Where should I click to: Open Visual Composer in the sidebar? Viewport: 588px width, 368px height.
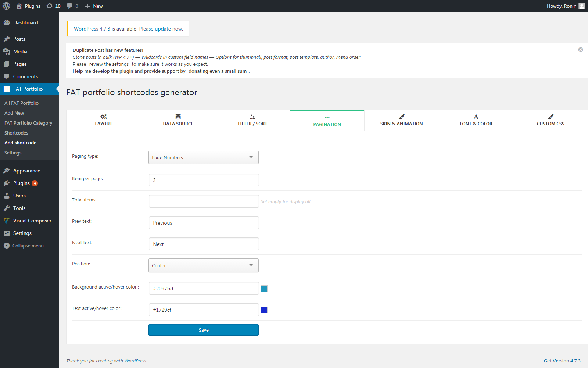coord(32,221)
